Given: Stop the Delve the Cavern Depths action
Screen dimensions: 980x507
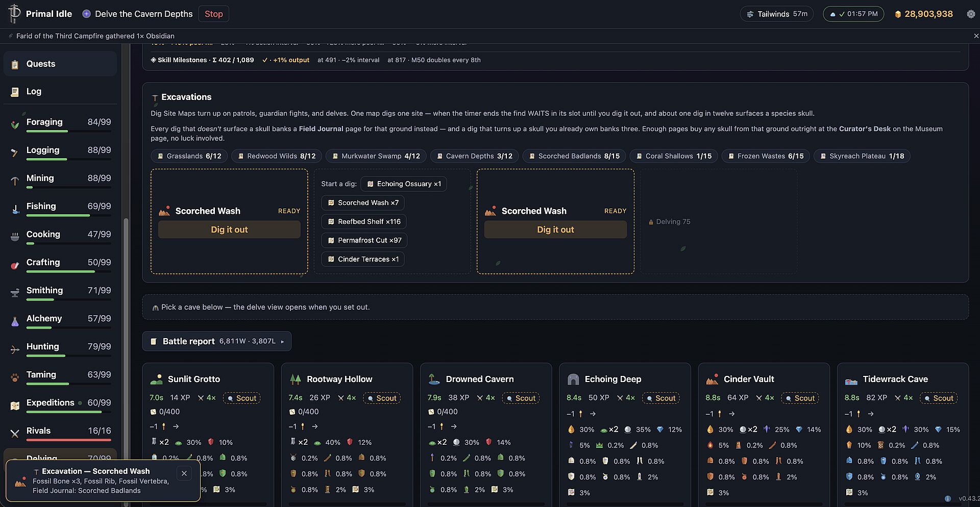Looking at the screenshot, I should pos(214,14).
